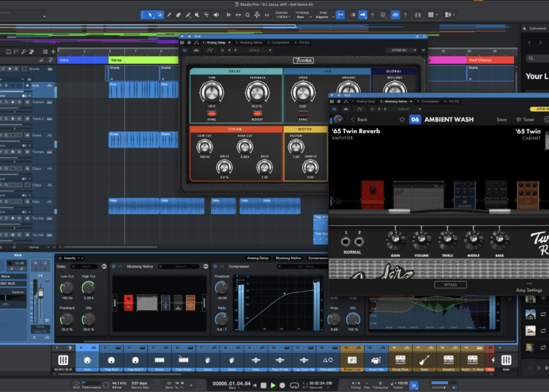Click the Bossa Loop channel icon

pos(352,360)
